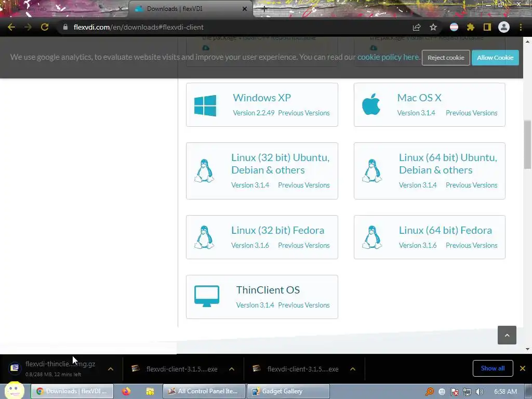Switch to All Control Panel Items taskbar window
532x399 pixels.
click(204, 391)
